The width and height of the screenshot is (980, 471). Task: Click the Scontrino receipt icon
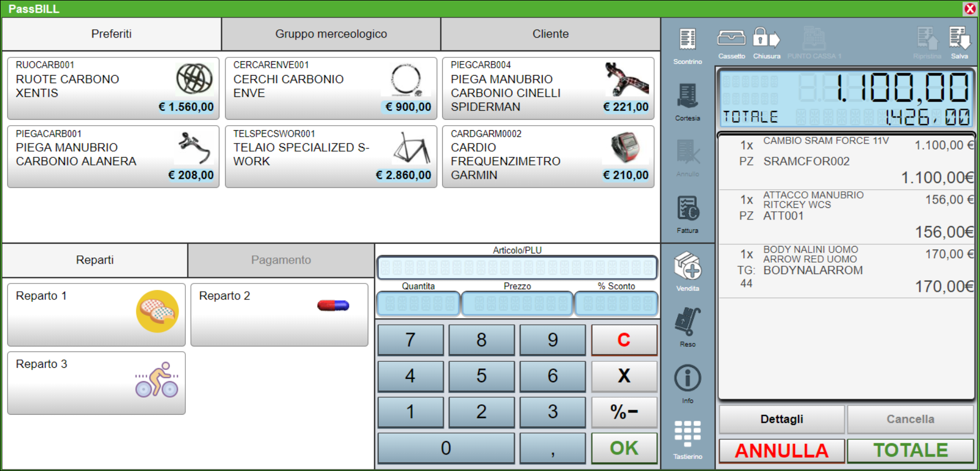[x=687, y=40]
